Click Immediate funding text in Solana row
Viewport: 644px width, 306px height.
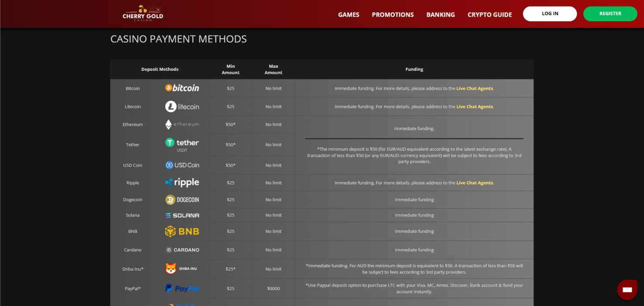click(x=414, y=215)
